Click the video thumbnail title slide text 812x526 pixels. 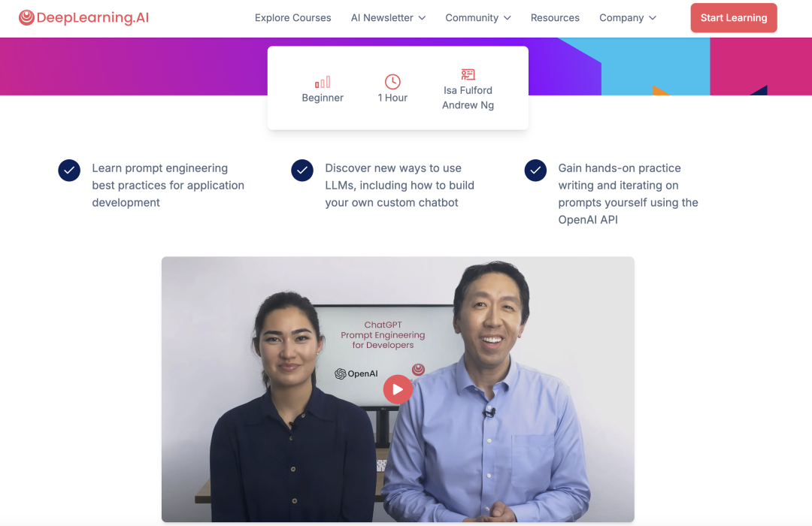coord(383,335)
